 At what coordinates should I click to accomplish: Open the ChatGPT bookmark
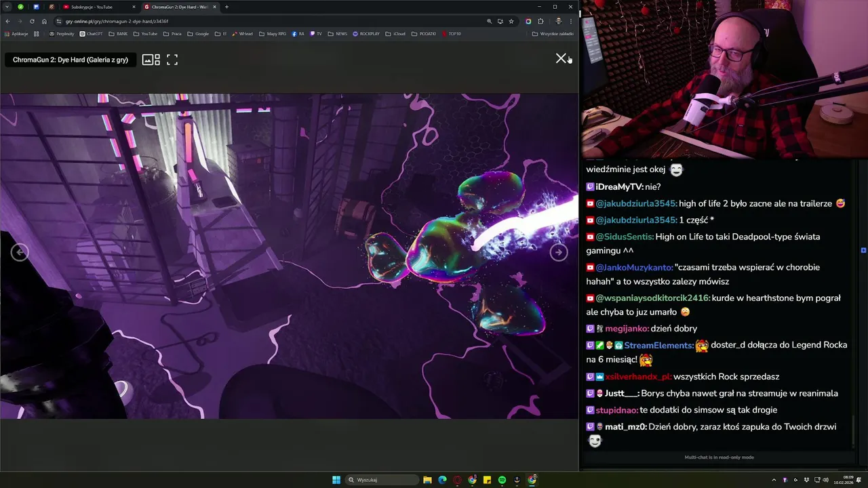click(x=91, y=33)
